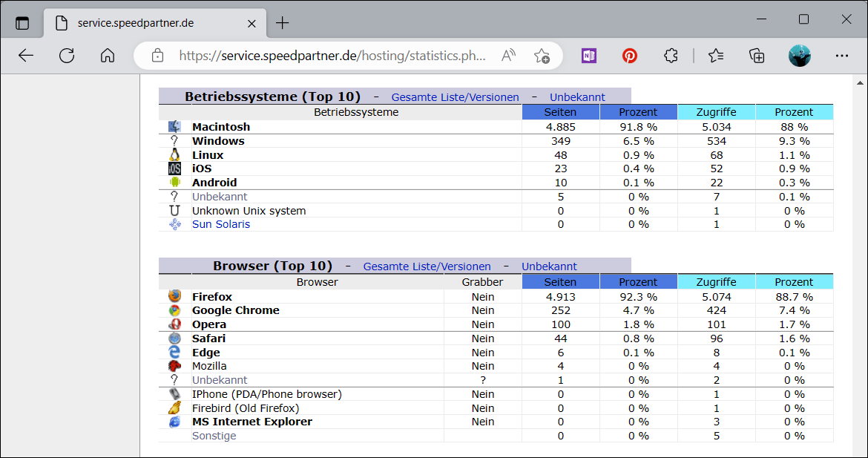This screenshot has width=868, height=458.
Task: Open the tab actions menu
Action: (22, 23)
